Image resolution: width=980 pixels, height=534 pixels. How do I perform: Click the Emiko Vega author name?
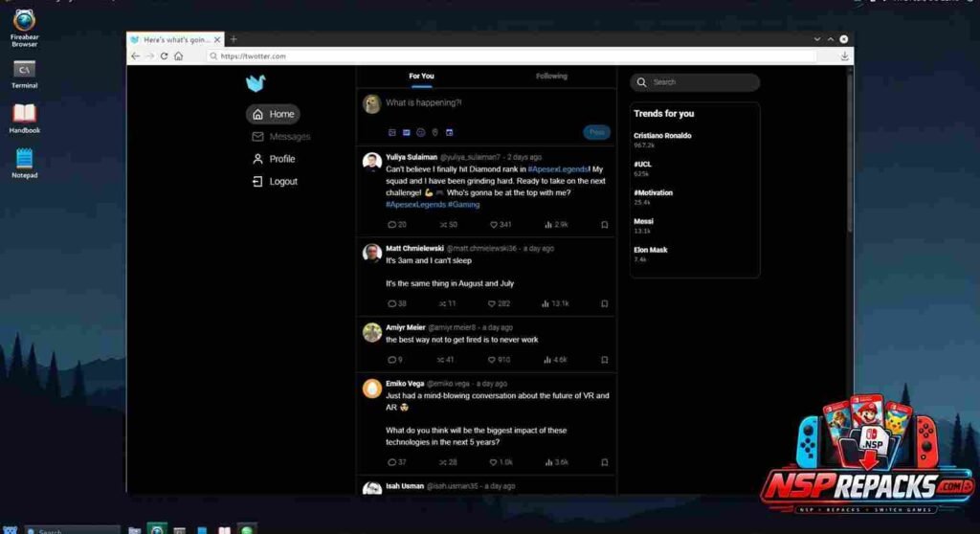point(405,384)
